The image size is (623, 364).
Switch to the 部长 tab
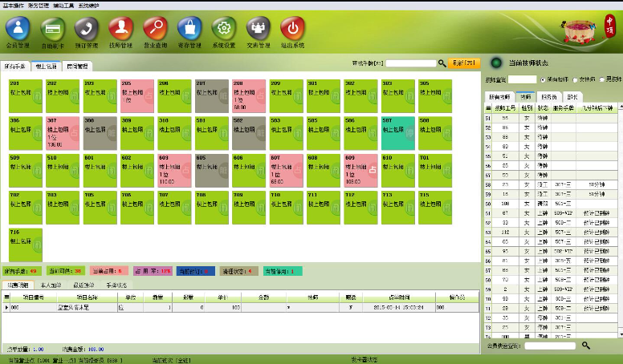coord(572,97)
